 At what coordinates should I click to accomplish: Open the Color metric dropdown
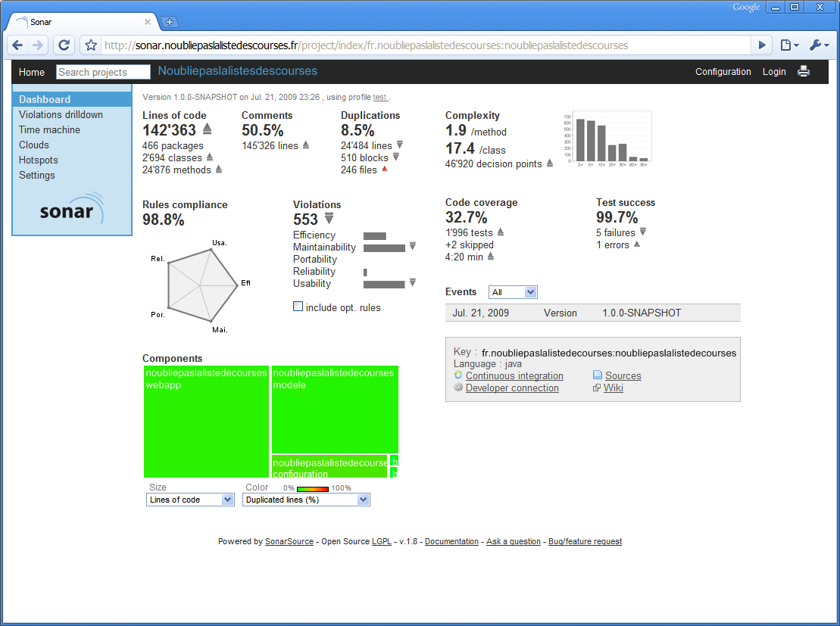pos(306,500)
